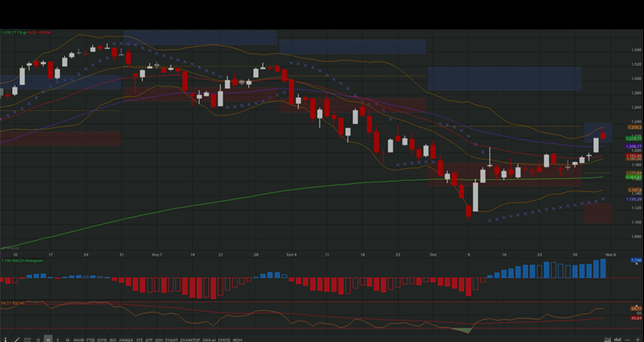Click the orange 1.147,8 lower band tag
644x342 pixels.
tap(634, 190)
